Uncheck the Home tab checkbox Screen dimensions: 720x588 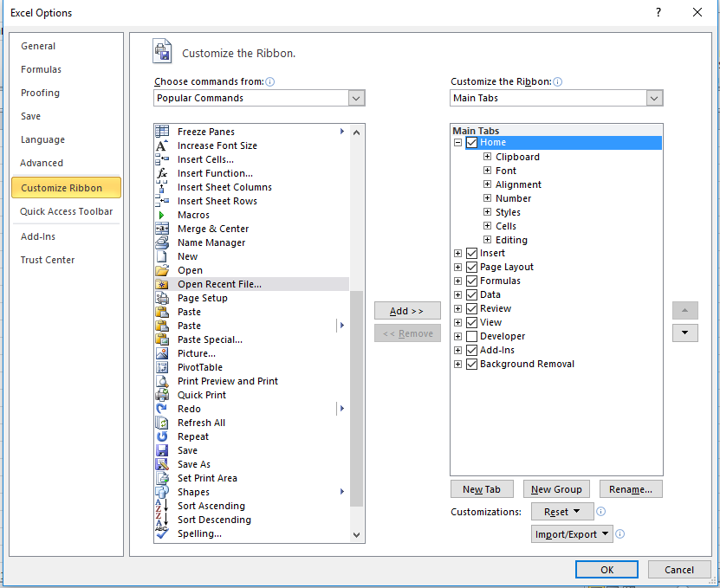click(471, 142)
